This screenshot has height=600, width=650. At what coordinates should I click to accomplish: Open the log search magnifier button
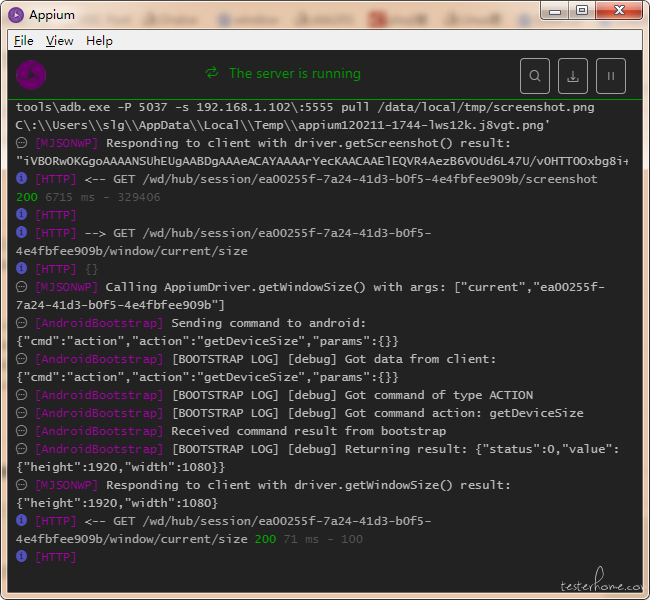point(535,76)
